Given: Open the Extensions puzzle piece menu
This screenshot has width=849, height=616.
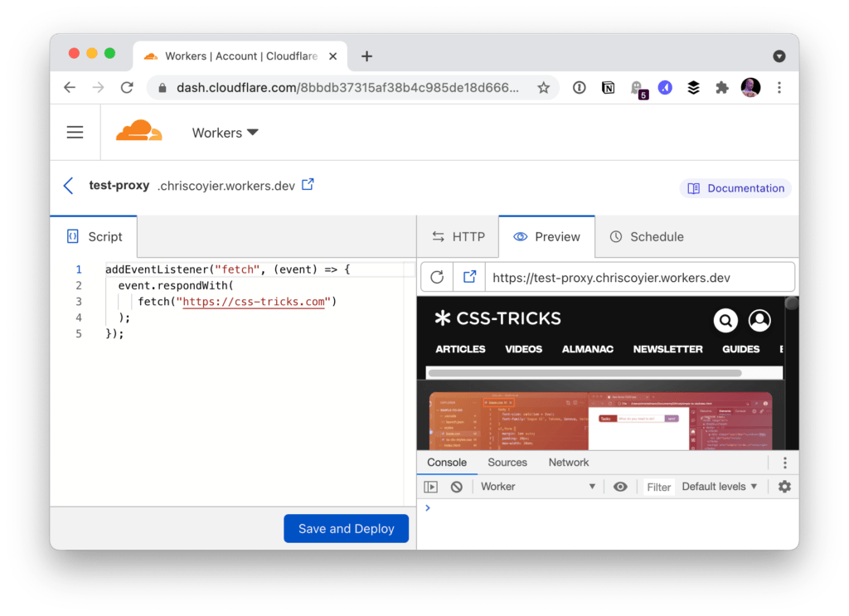Looking at the screenshot, I should pos(722,88).
